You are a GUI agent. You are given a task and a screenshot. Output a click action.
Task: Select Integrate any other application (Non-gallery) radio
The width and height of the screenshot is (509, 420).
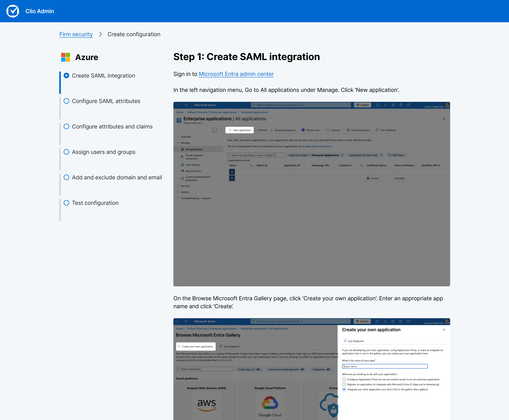coord(344,389)
